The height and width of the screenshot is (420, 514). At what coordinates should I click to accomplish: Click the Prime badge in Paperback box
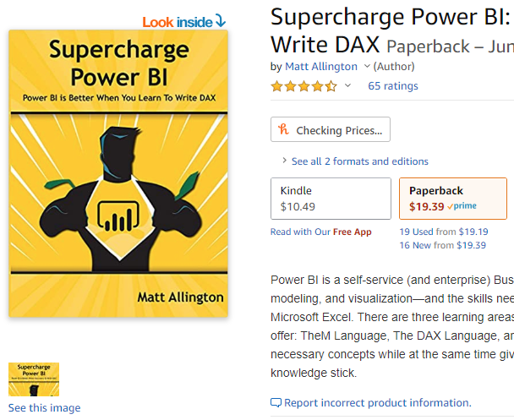tap(462, 206)
